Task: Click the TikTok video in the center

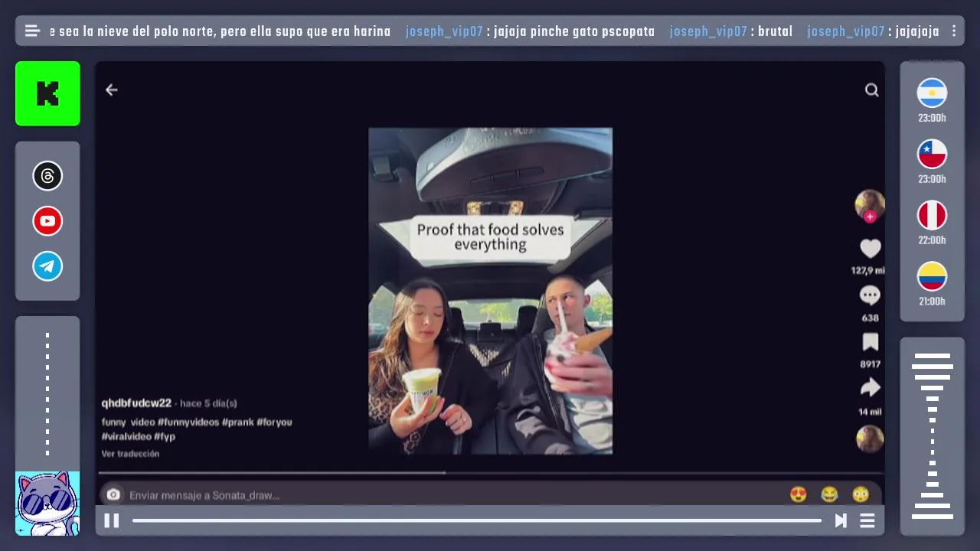Action: tap(490, 291)
